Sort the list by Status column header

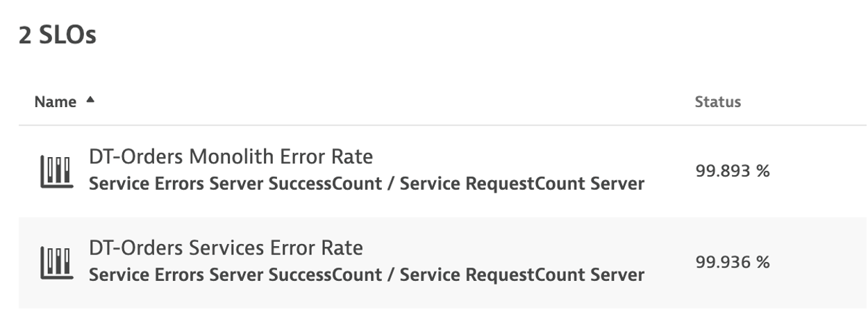point(717,102)
